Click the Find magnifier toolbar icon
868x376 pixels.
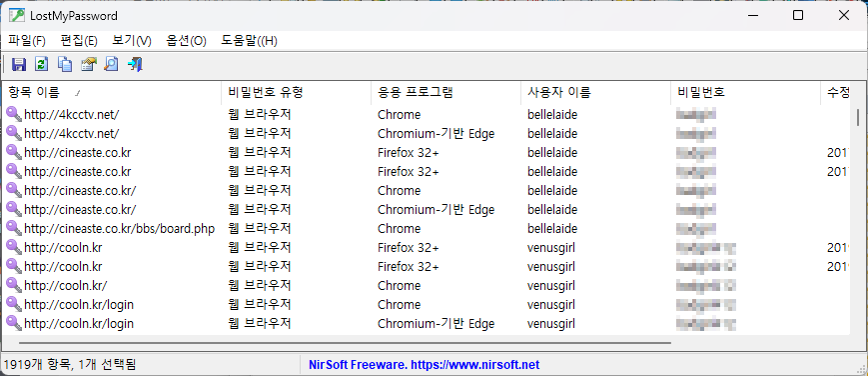[111, 64]
